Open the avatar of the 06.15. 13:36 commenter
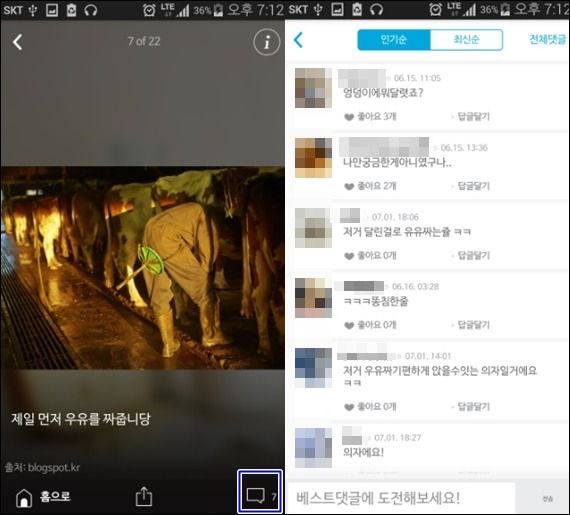The width and height of the screenshot is (570, 515). (x=313, y=158)
